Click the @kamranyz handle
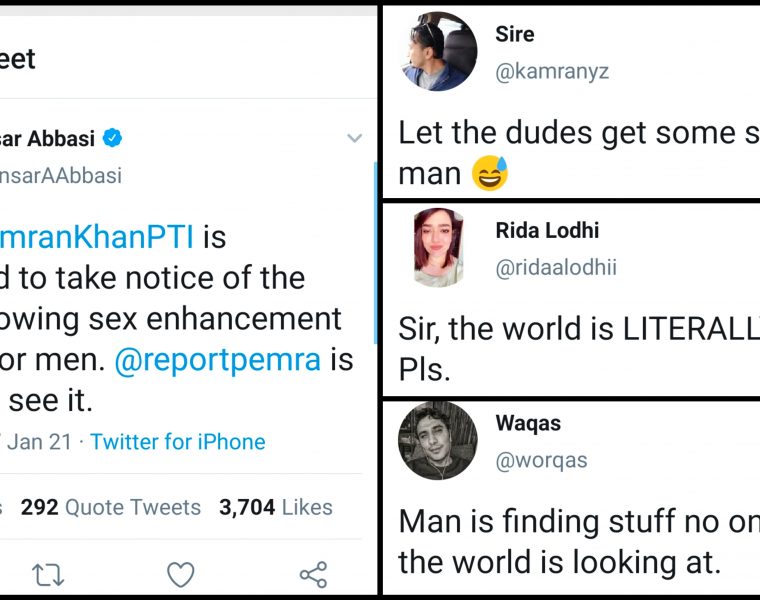760x600 pixels. (552, 72)
